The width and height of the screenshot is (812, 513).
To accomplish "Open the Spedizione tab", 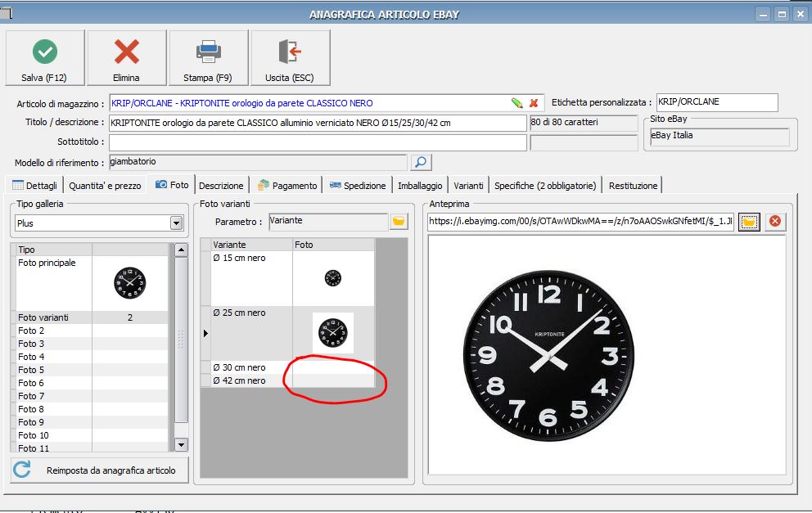I will coord(358,186).
